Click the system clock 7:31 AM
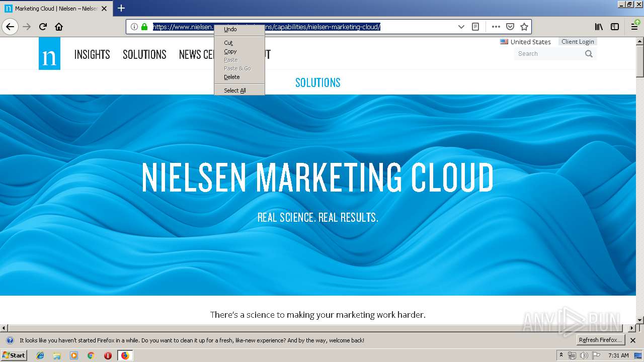 (x=618, y=355)
